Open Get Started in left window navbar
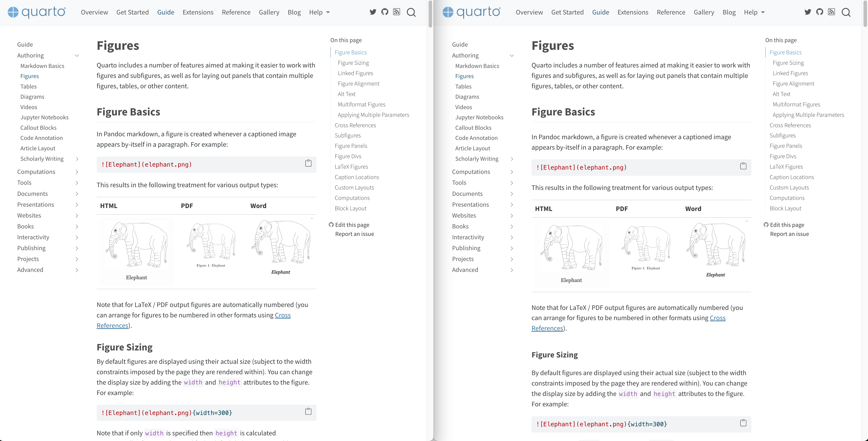The height and width of the screenshot is (441, 868). (133, 12)
